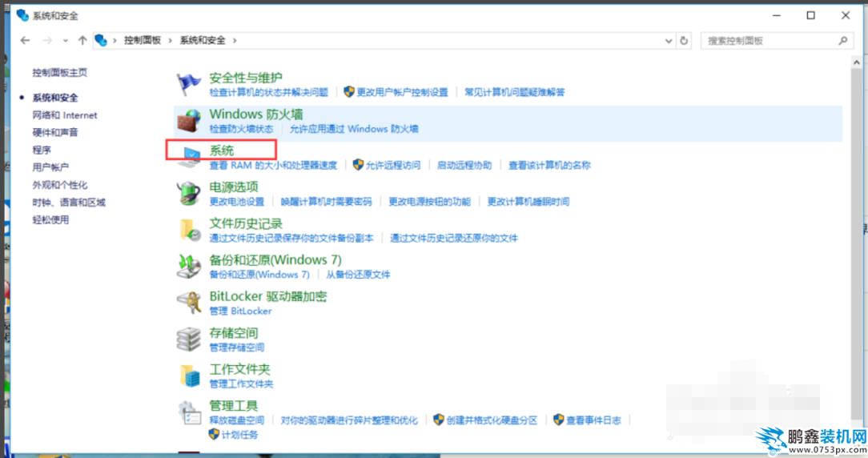Click the 工作文件夹 folder icon
The width and height of the screenshot is (868, 458).
click(190, 376)
